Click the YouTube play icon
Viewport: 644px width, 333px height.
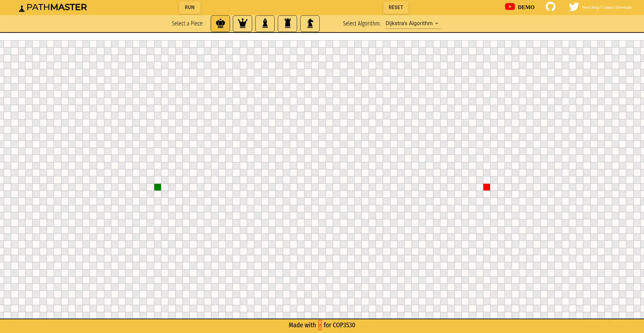(510, 7)
